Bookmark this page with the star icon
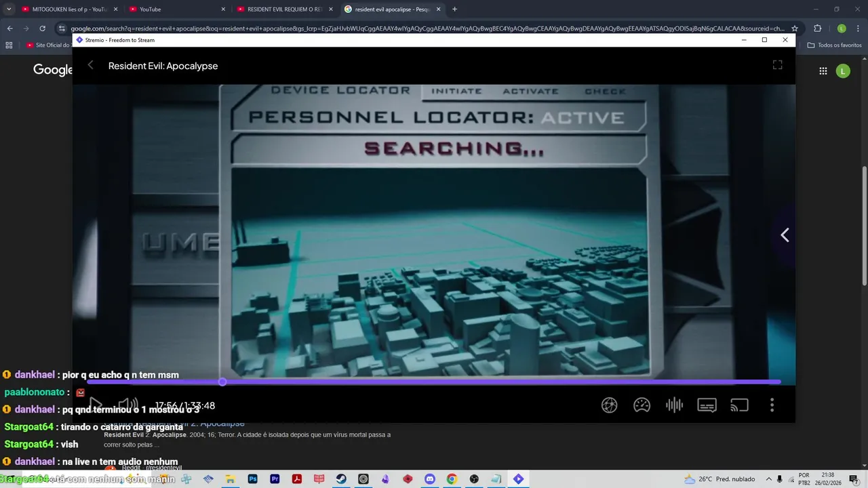 click(795, 28)
